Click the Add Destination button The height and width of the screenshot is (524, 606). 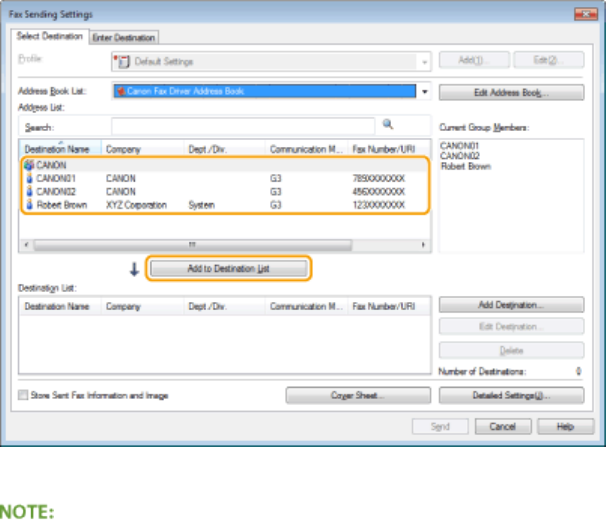point(511,305)
